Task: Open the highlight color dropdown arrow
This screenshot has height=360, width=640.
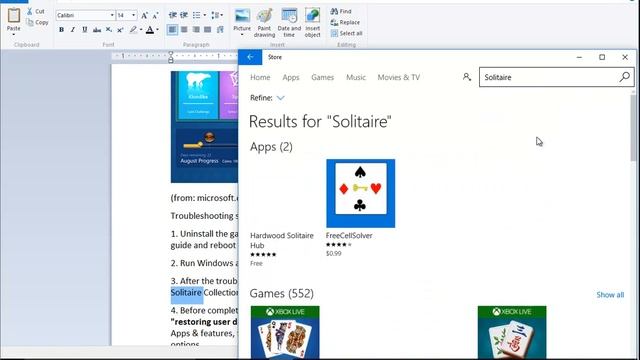Action: (x=141, y=29)
